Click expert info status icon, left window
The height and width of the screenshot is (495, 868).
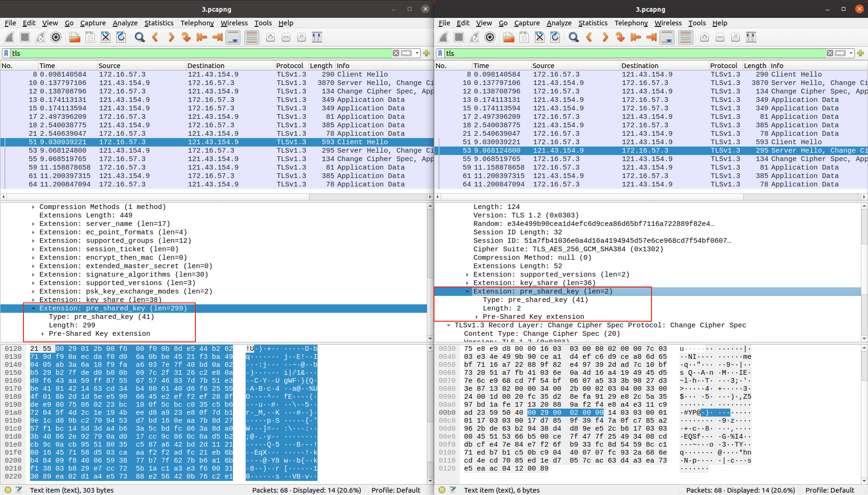[8, 490]
